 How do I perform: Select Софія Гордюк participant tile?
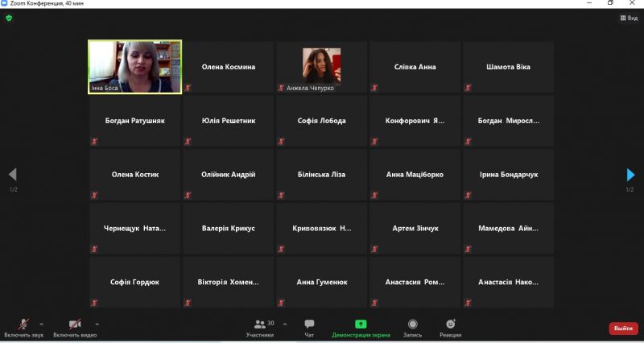click(134, 282)
